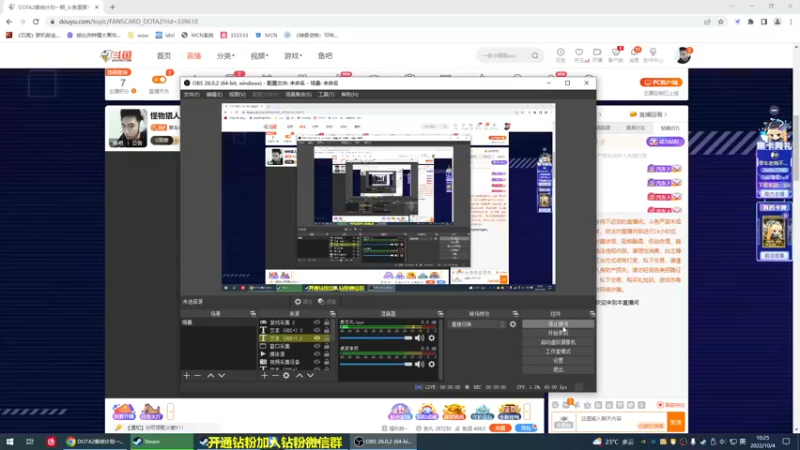800x450 pixels.
Task: Pop out the Controls dock panel
Action: [592, 314]
